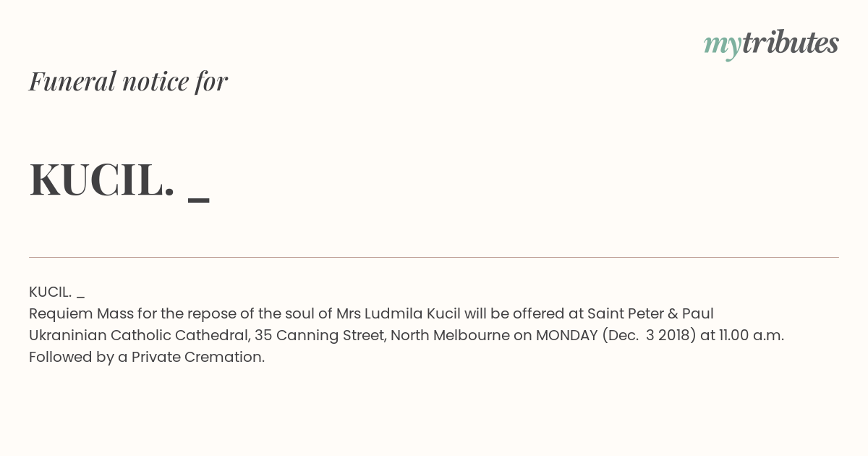This screenshot has width=868, height=456.
Task: Click the "Funeral notice for" heading
Action: click(128, 81)
